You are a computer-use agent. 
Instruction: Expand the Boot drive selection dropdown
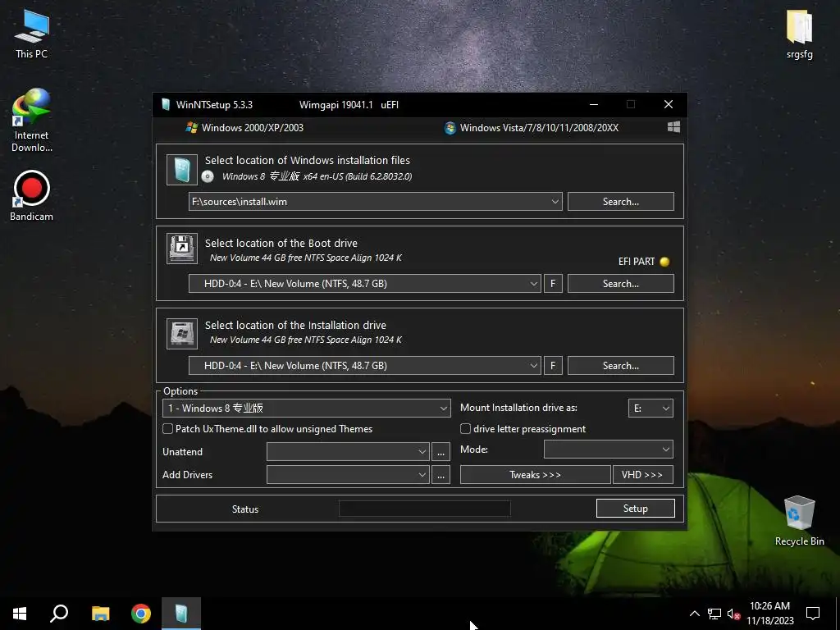click(x=533, y=283)
